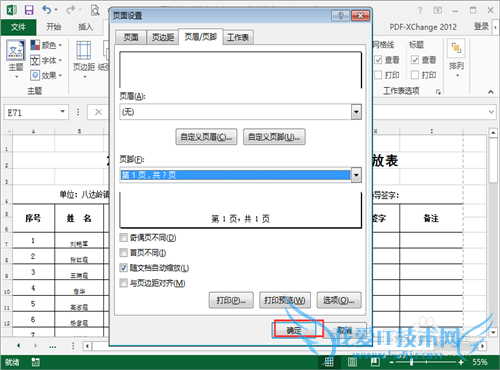The image size is (500, 370).
Task: Select the 页眉/页脚 tab
Action: point(201,37)
